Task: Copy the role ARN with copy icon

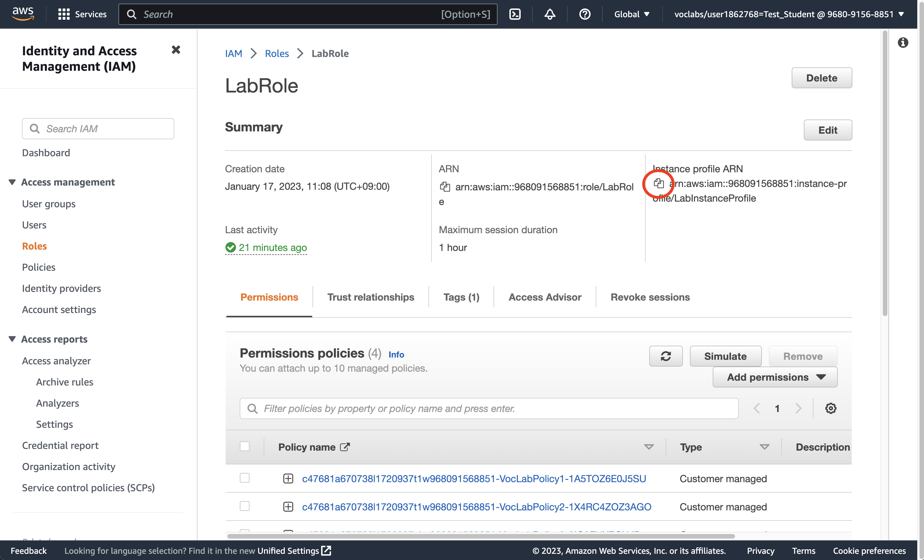Action: click(445, 187)
